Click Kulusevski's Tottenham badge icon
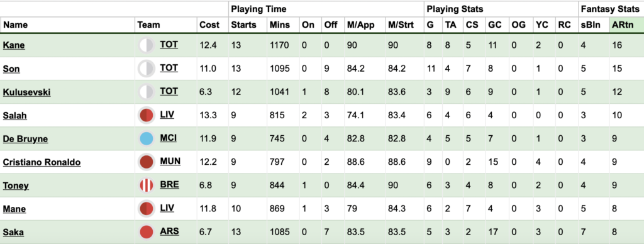 point(147,92)
